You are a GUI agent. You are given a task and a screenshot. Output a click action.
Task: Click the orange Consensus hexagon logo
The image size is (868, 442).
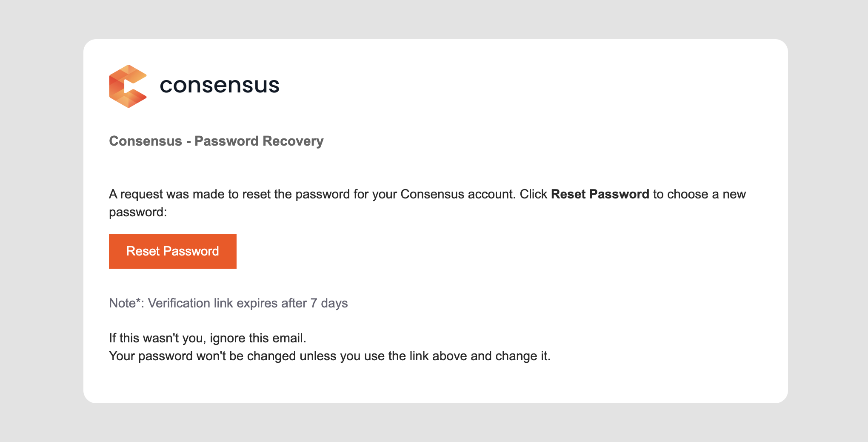click(128, 86)
